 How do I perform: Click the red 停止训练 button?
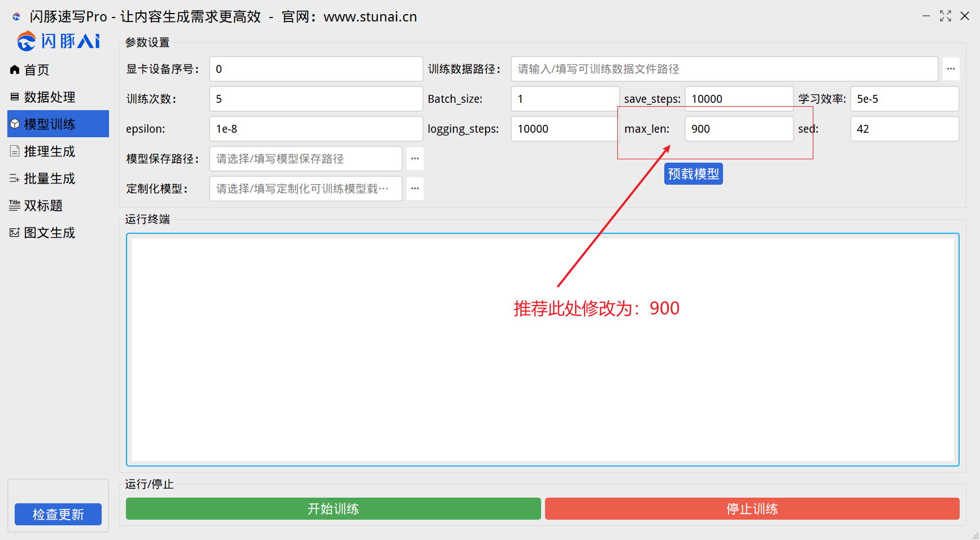pos(752,509)
